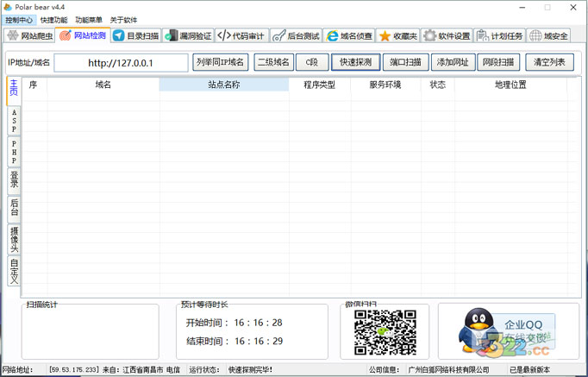Open the 关于软件 menu
This screenshot has height=377, width=588.
point(124,20)
